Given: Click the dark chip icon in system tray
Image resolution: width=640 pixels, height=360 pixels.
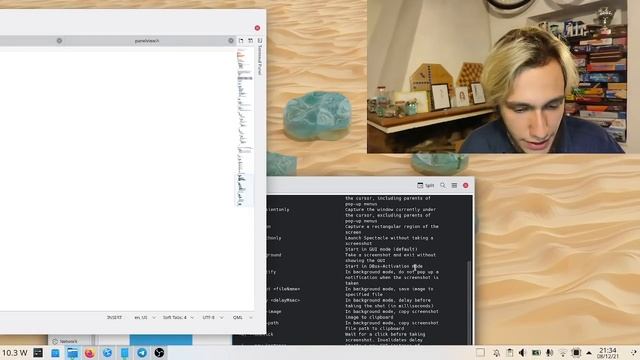Looking at the screenshot, I should click(x=576, y=353).
